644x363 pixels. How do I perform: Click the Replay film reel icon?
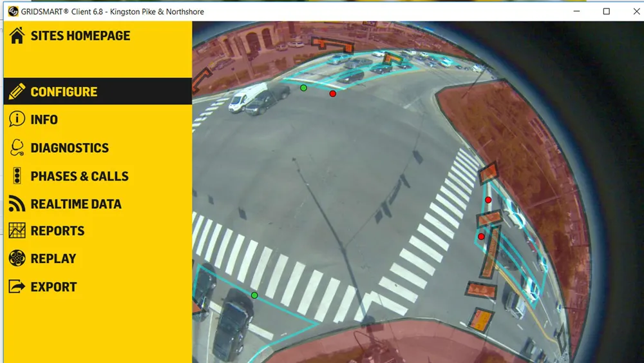click(17, 258)
